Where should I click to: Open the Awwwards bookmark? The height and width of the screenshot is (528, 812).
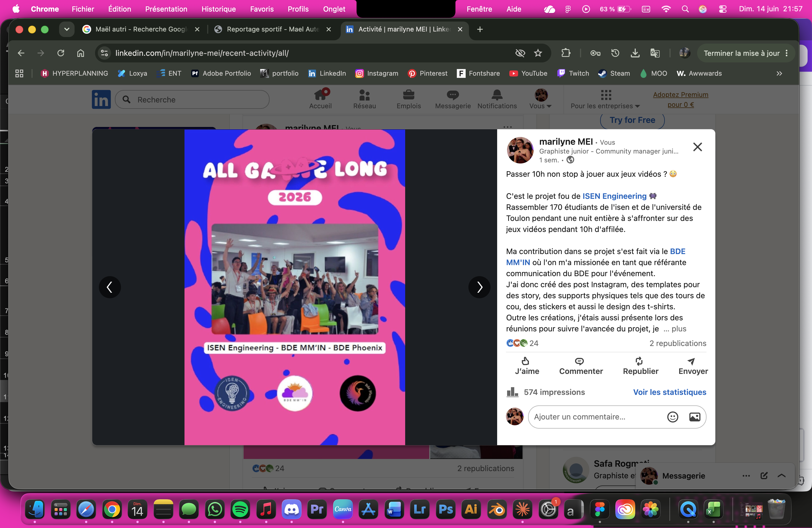tap(699, 73)
